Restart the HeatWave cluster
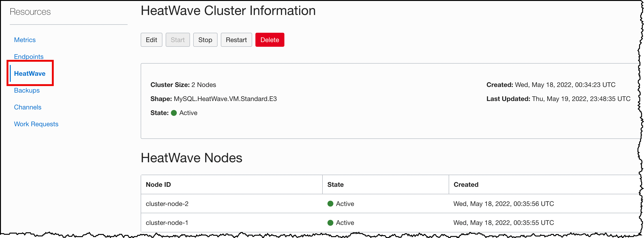Screen dimensions: 644x238 tap(236, 40)
